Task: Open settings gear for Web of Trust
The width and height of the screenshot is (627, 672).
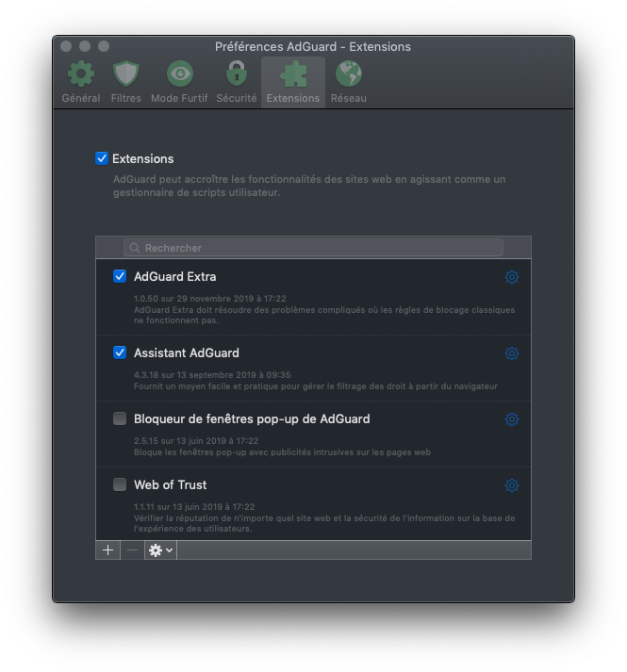Action: click(x=512, y=485)
